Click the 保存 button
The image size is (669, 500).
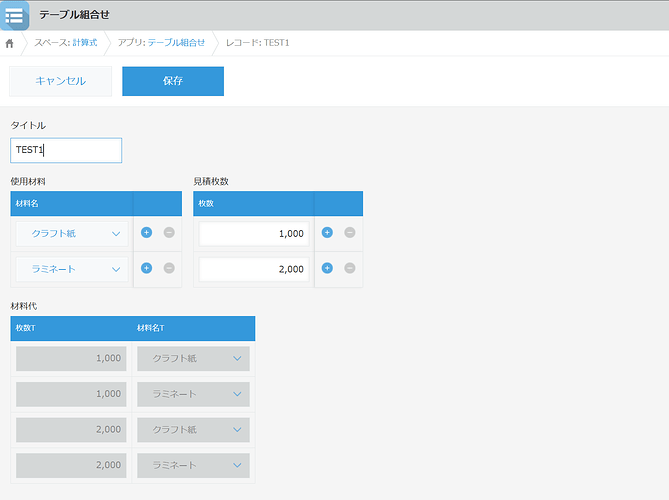pyautogui.click(x=172, y=81)
